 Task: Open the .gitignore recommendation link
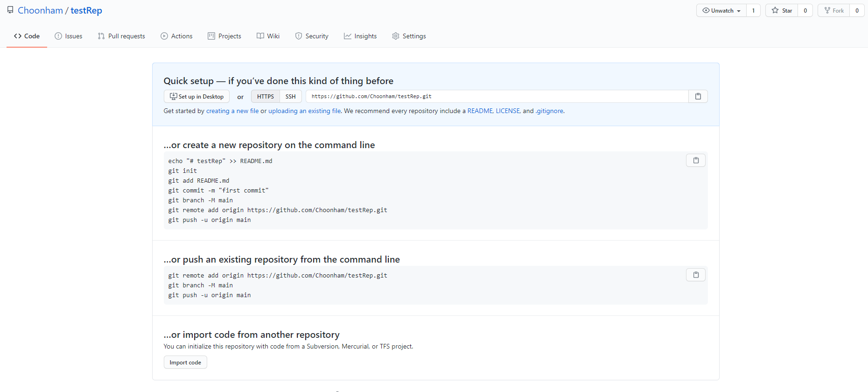[549, 111]
